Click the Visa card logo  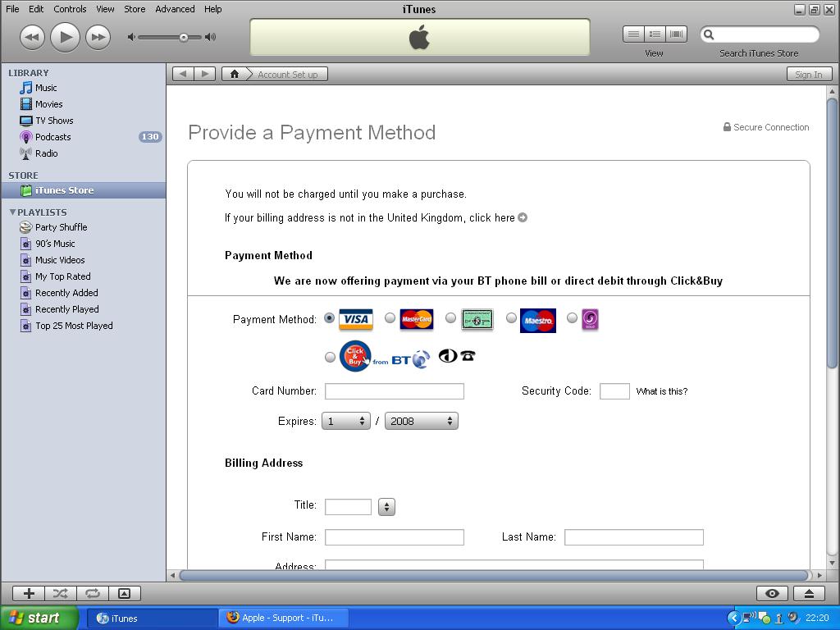(356, 319)
